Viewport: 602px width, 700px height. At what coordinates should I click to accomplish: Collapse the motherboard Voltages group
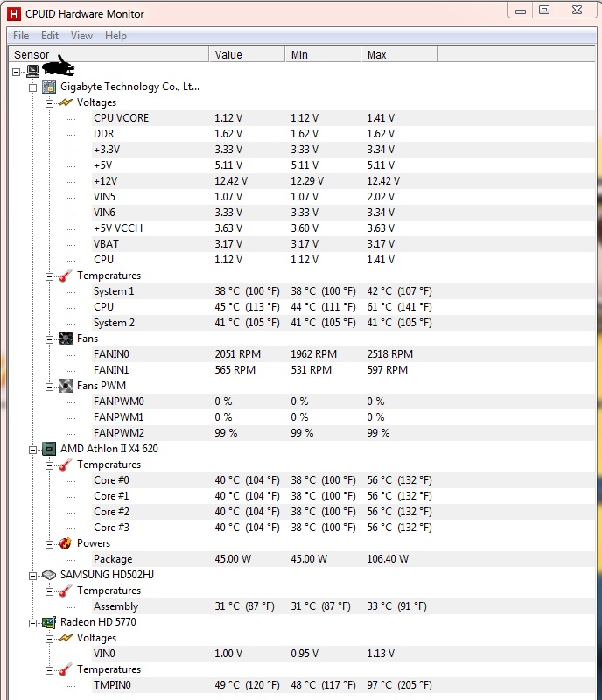(50, 103)
